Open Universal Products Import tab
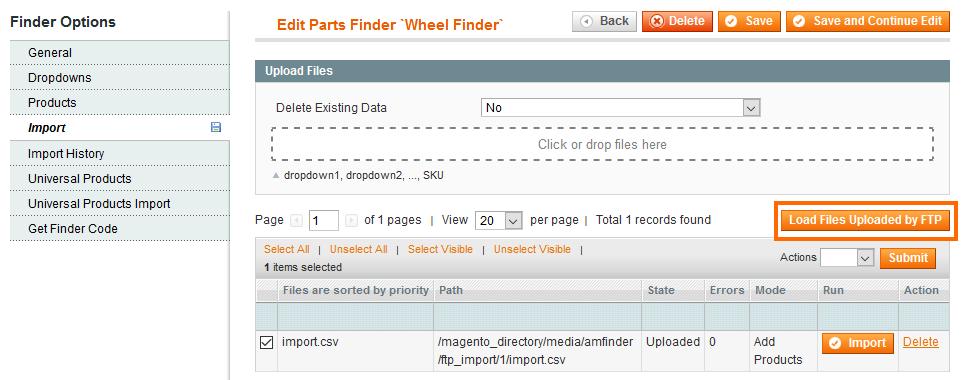The height and width of the screenshot is (380, 963). pos(120,204)
